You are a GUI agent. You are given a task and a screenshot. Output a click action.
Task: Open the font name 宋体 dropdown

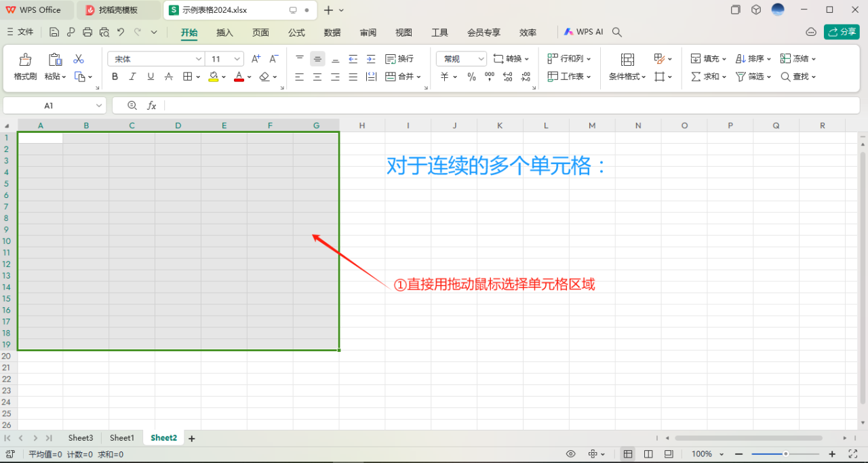pos(199,59)
